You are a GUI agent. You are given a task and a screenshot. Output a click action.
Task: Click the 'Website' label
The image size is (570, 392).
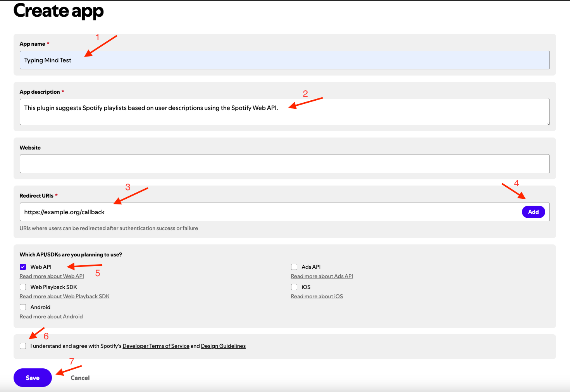(30, 148)
